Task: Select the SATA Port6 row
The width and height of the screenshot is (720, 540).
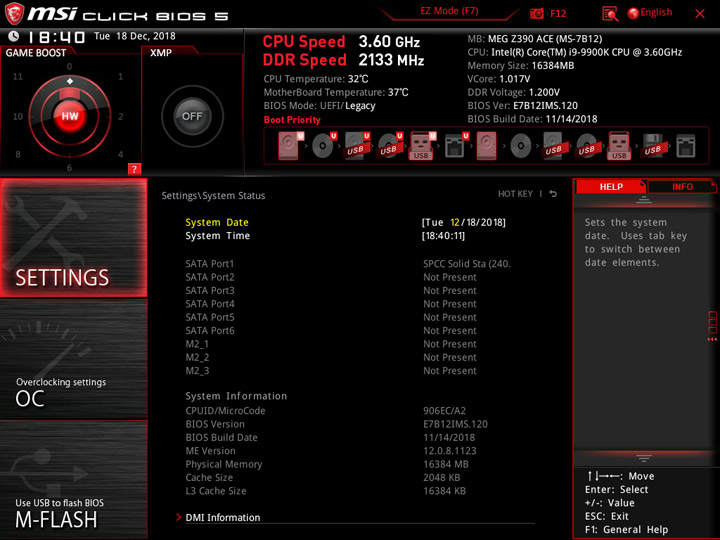Action: pyautogui.click(x=331, y=331)
